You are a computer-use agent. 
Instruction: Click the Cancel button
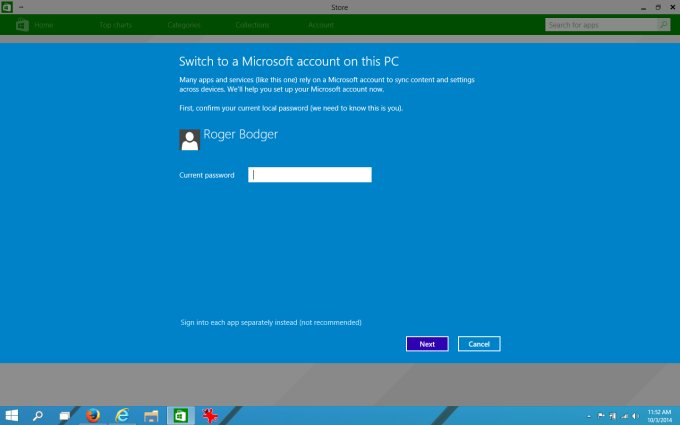[x=479, y=344]
